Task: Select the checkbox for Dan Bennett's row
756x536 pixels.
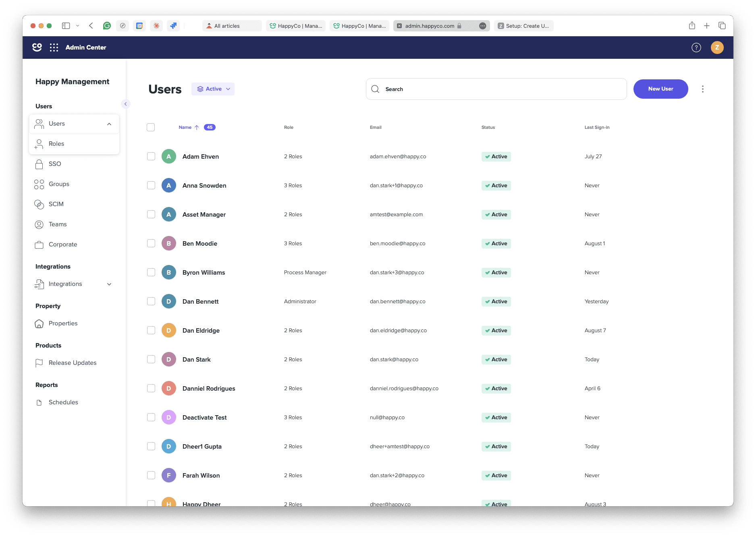Action: coord(151,301)
